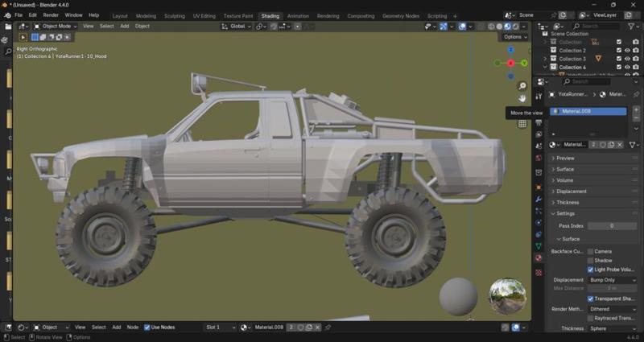Enable Raytraced Transmission checkbox
Viewport: 644px width, 342px height.
590,318
